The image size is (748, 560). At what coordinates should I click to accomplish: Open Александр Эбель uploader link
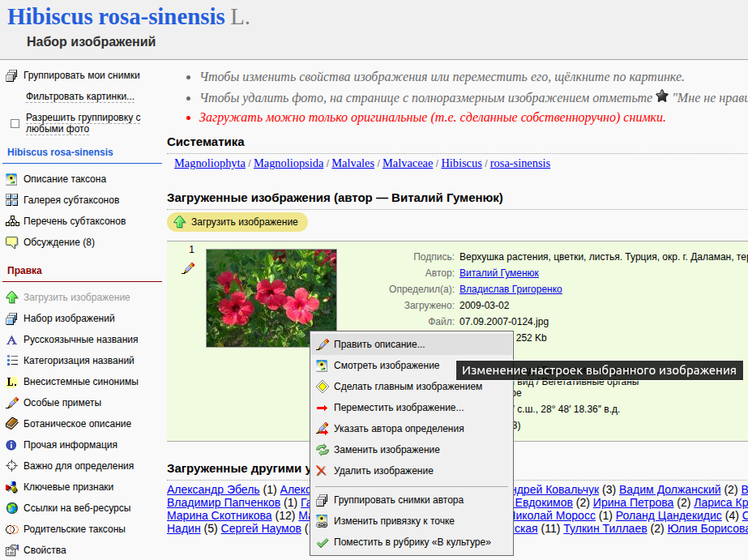[213, 489]
